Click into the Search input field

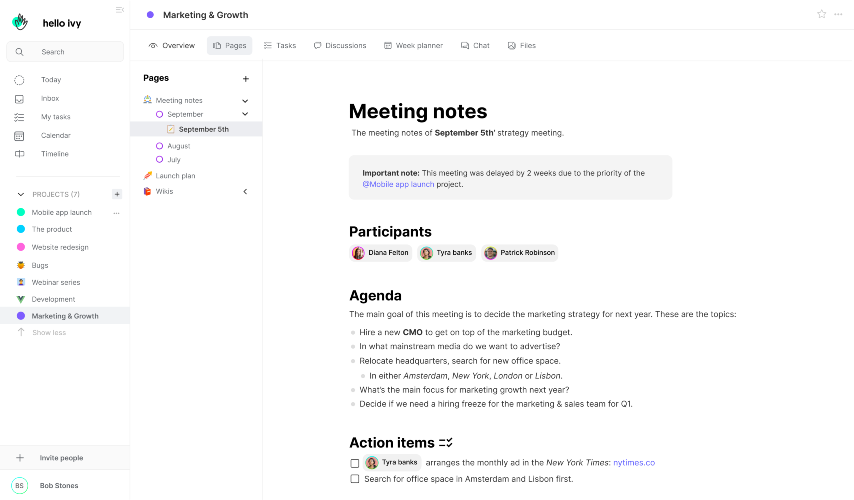click(65, 52)
